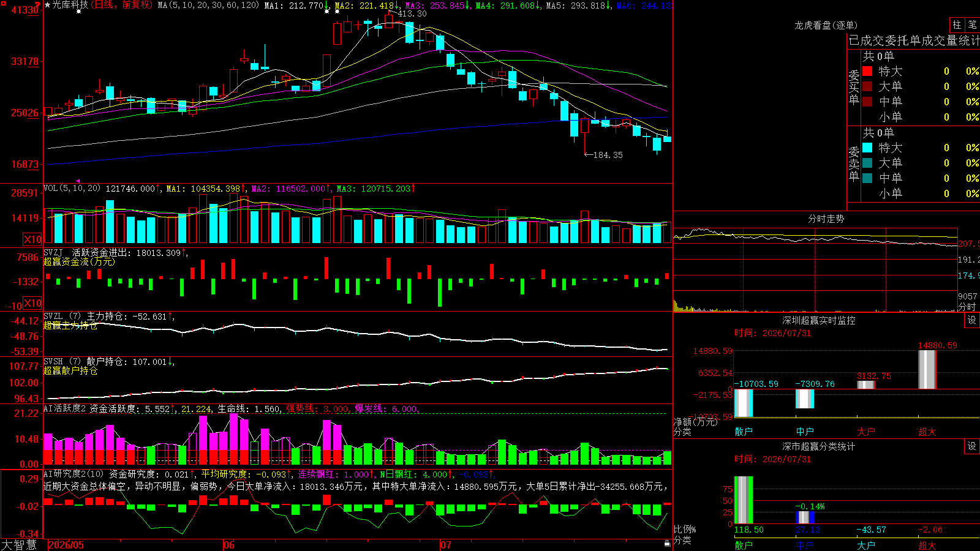Click the MA5: 293.818 value
Screen dimensions: 980x551
(x=579, y=5)
